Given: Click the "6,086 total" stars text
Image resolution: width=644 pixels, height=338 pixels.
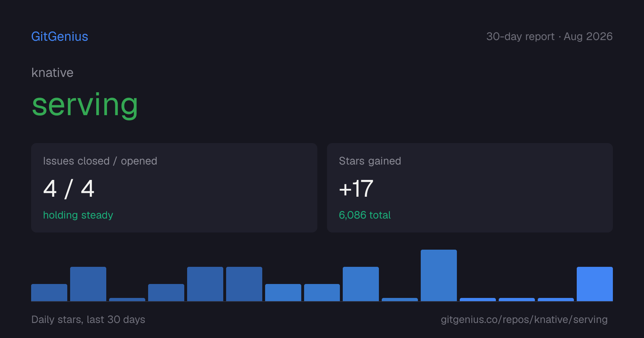Looking at the screenshot, I should [x=365, y=215].
